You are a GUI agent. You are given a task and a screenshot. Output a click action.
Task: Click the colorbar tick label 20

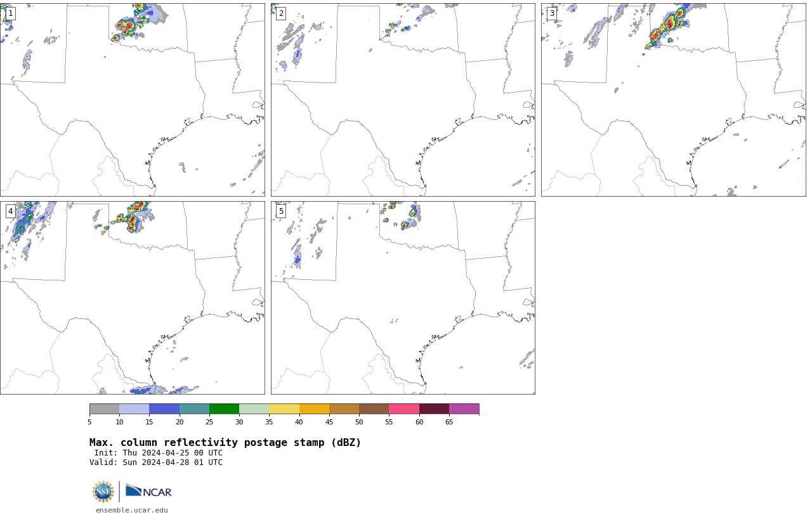[x=180, y=422]
